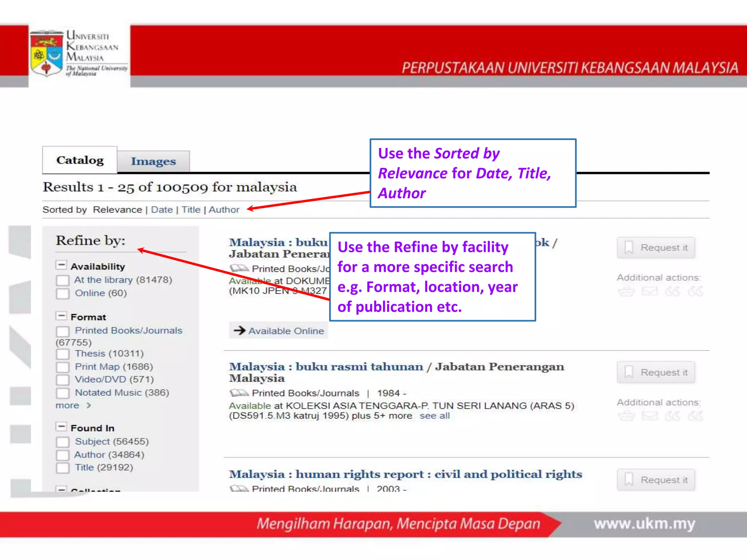Image resolution: width=747 pixels, height=560 pixels.
Task: Click the UKM university crest logo
Action: click(x=47, y=53)
